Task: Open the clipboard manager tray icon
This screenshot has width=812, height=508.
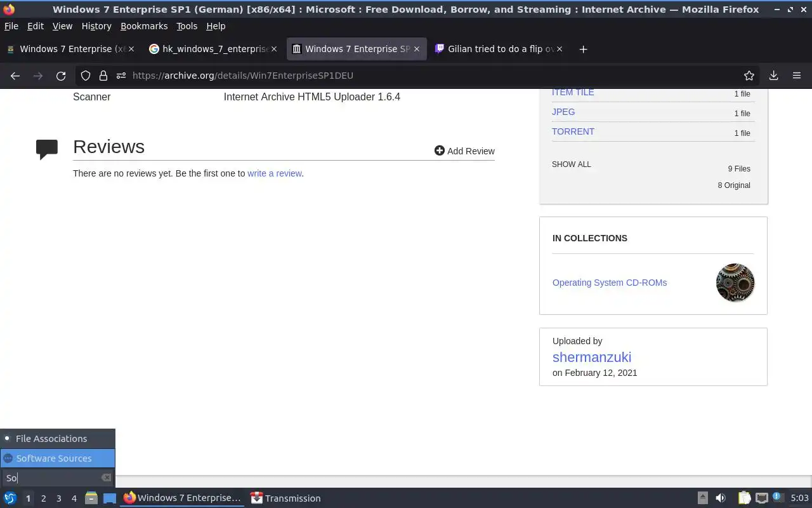Action: pos(744,498)
